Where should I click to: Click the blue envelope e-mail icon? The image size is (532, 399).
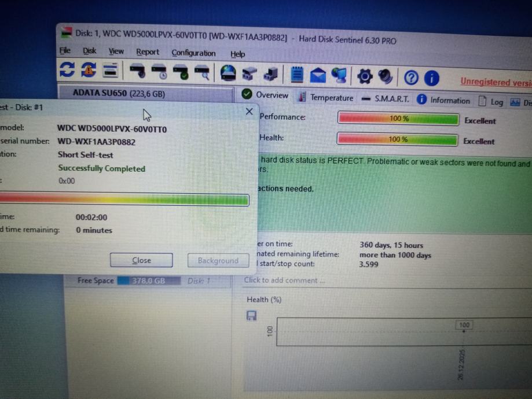point(318,75)
